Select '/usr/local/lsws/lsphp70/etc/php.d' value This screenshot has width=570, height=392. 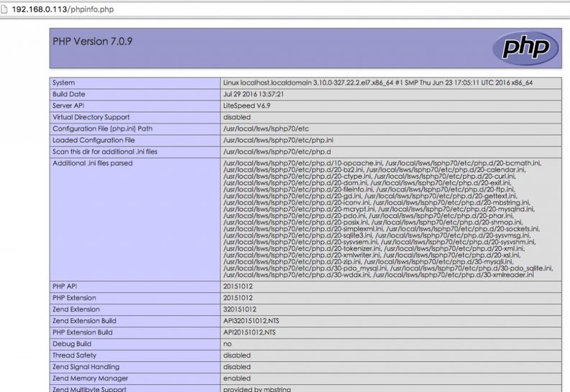click(277, 151)
